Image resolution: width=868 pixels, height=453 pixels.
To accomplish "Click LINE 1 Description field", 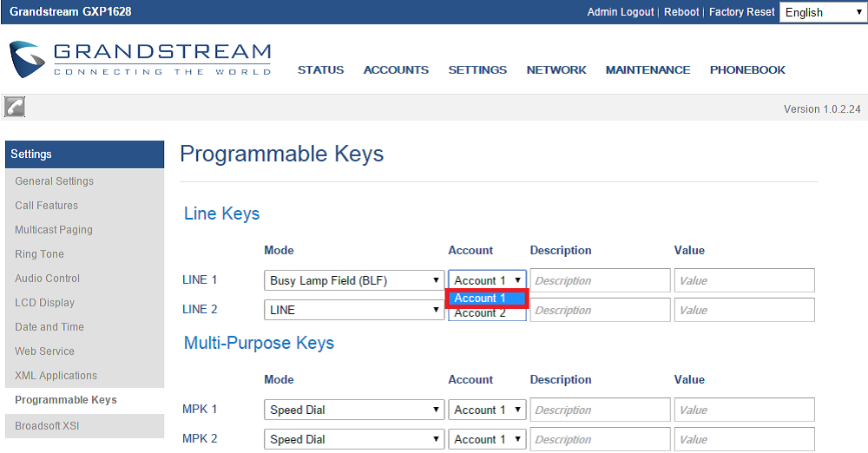I will [x=600, y=280].
